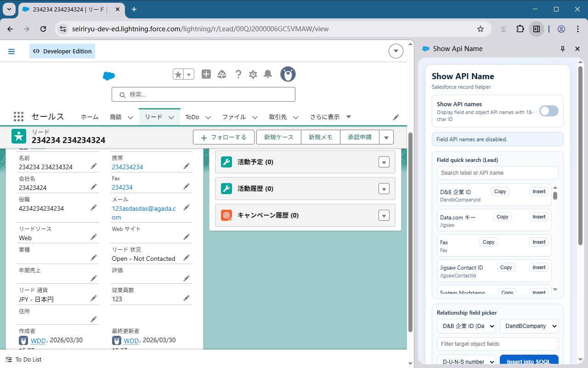The image size is (588, 368).
Task: Open the Salesforce App Launcher grid icon
Action: pyautogui.click(x=18, y=117)
